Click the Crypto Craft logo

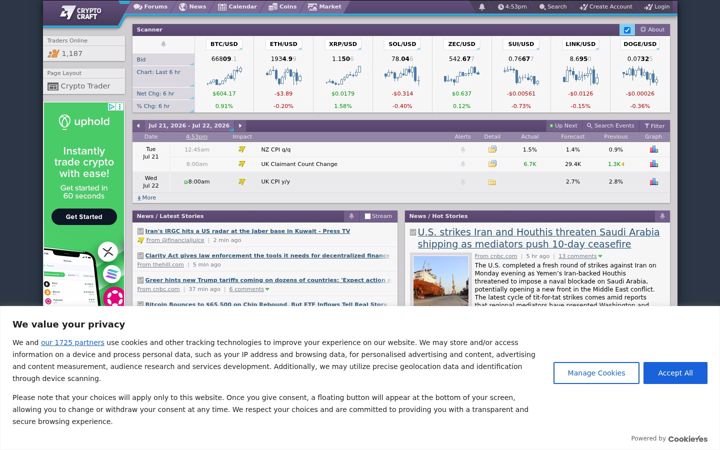(81, 12)
